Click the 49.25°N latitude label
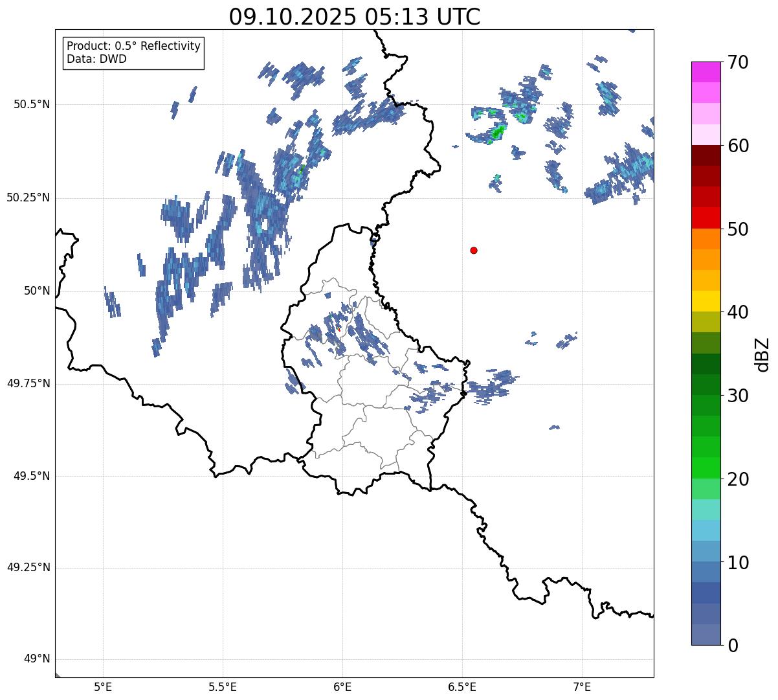The height and width of the screenshot is (700, 778). (28, 567)
